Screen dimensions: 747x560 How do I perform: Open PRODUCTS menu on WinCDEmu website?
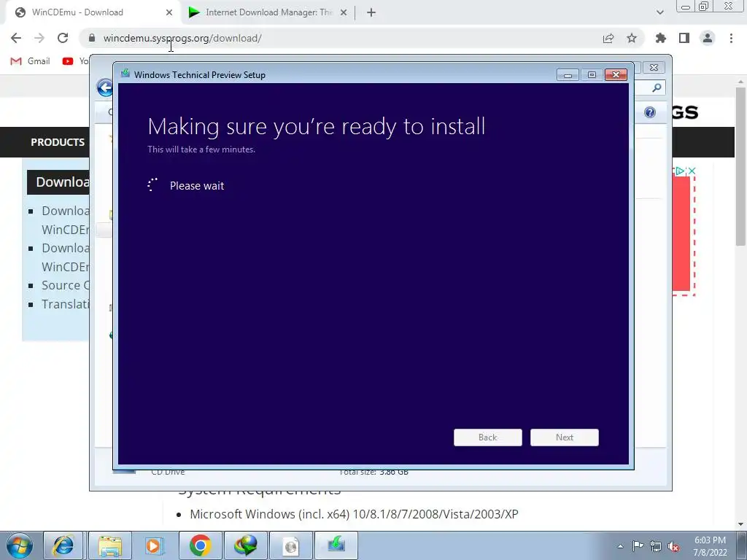coord(58,142)
